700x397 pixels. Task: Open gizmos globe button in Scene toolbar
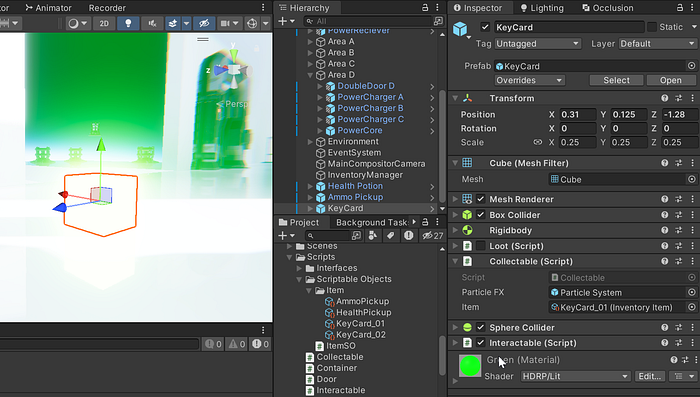pyautogui.click(x=252, y=23)
